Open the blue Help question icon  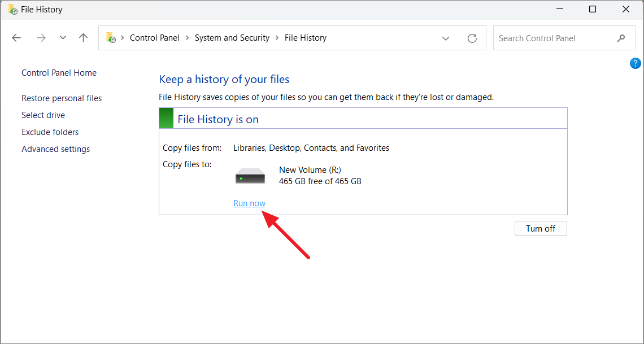coord(635,63)
